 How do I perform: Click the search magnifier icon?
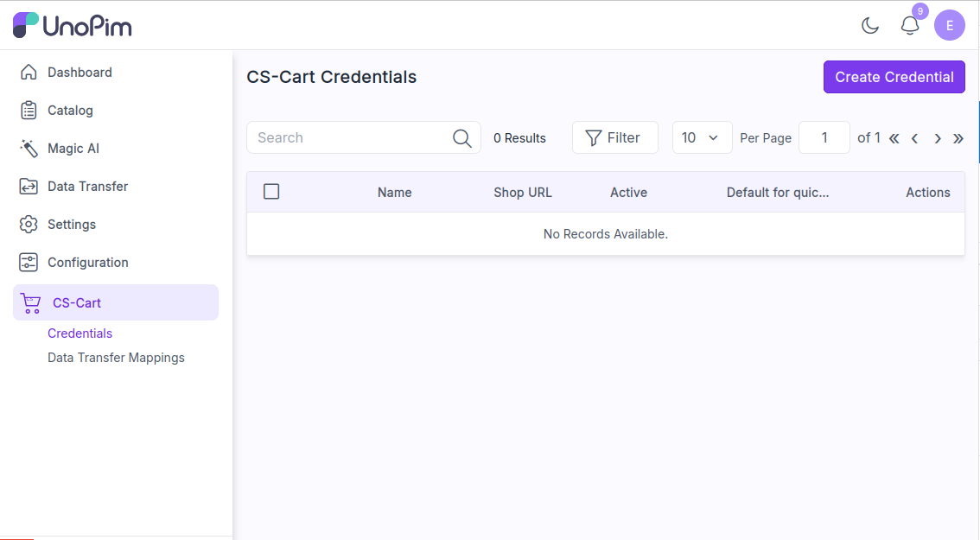click(461, 138)
